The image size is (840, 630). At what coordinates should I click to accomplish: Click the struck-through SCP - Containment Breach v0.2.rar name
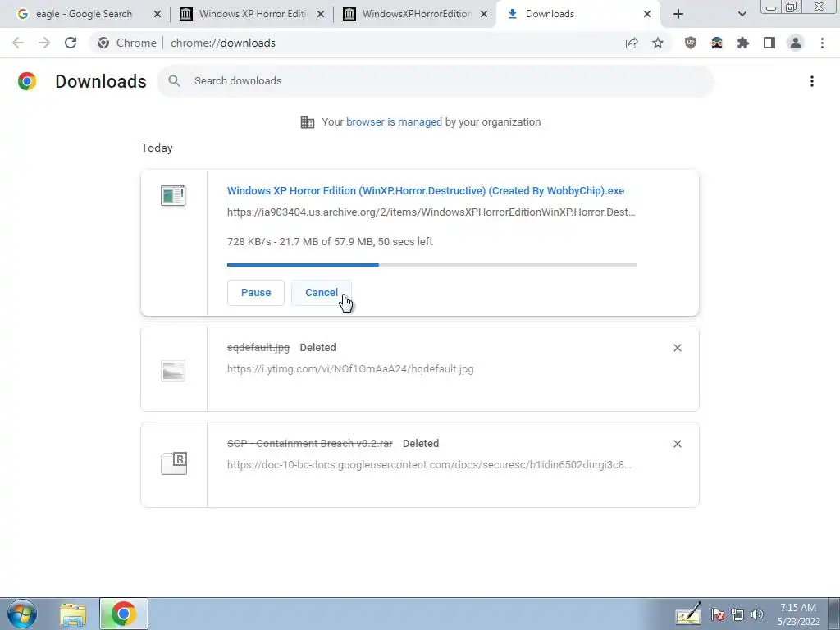point(309,444)
